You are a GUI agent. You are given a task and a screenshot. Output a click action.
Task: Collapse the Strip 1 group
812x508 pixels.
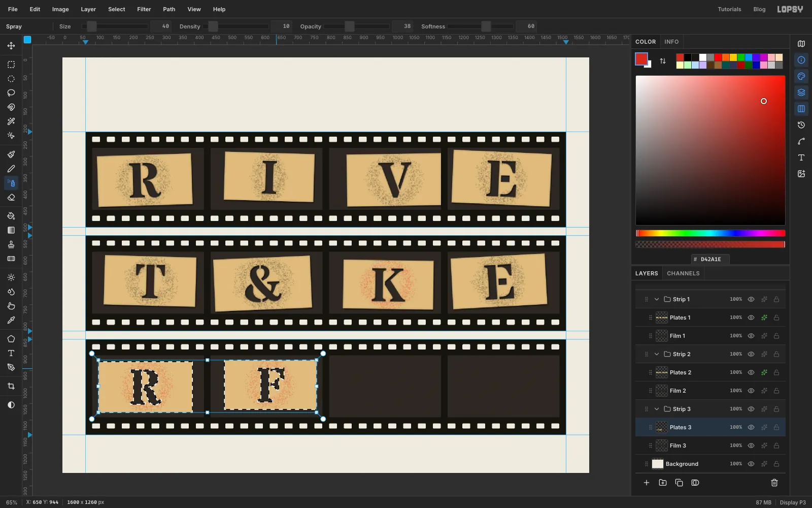point(657,299)
